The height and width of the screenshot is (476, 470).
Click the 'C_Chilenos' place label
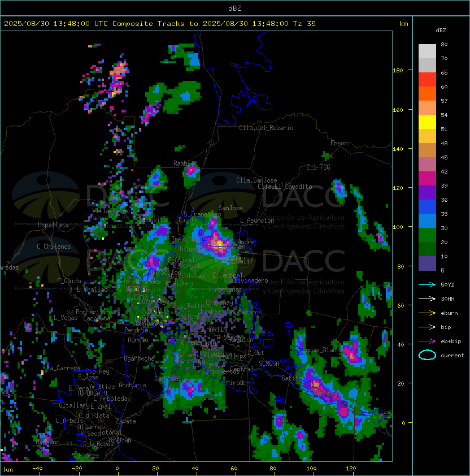[54, 246]
